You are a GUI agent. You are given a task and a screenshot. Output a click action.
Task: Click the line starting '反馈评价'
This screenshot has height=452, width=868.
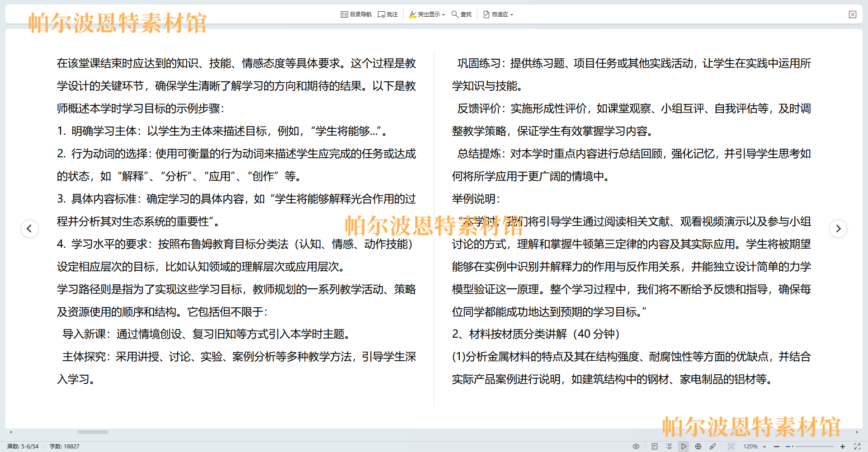pos(634,108)
